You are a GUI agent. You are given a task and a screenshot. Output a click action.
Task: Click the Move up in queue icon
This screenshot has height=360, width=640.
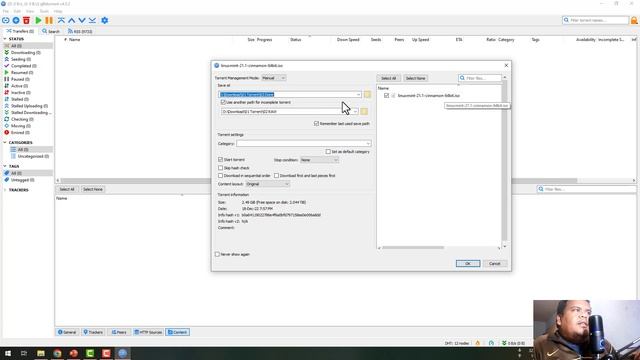(72, 20)
